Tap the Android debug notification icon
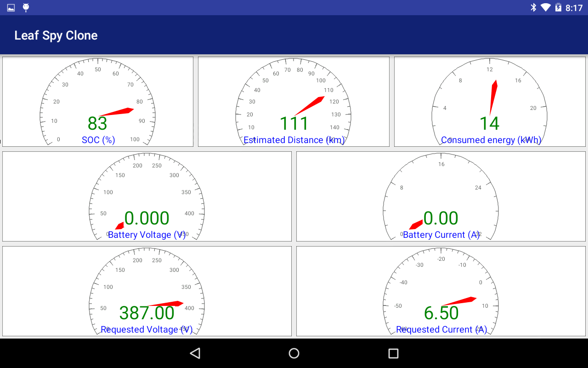588x368 pixels. (x=26, y=7)
